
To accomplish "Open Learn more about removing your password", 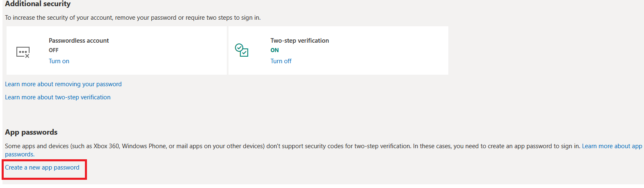I will click(63, 84).
